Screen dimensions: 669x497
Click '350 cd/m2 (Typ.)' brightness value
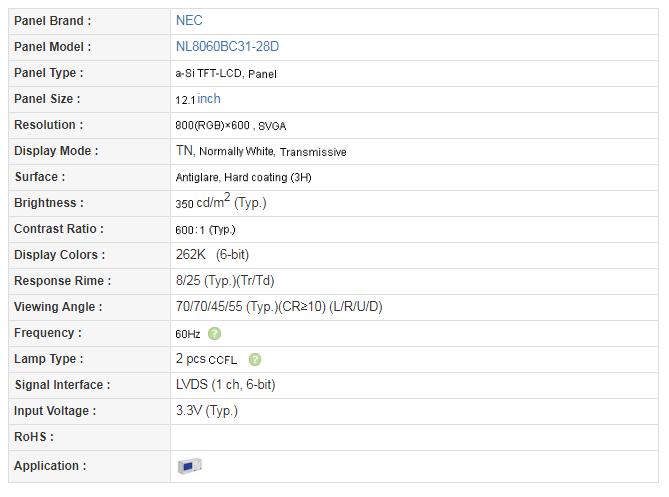221,201
